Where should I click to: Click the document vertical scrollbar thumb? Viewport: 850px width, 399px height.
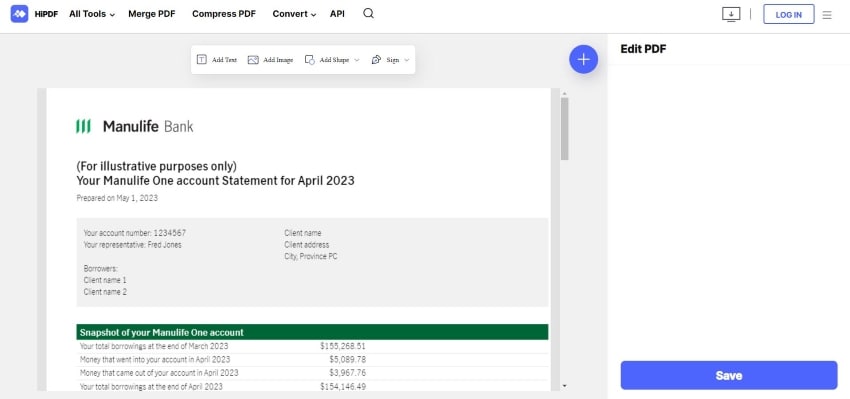coord(564,129)
